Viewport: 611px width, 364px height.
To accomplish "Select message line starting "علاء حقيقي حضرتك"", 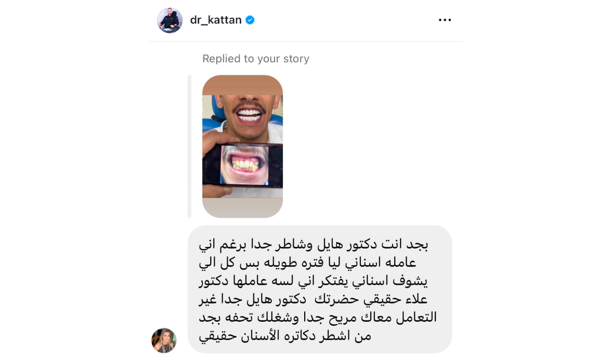I will pos(313,299).
